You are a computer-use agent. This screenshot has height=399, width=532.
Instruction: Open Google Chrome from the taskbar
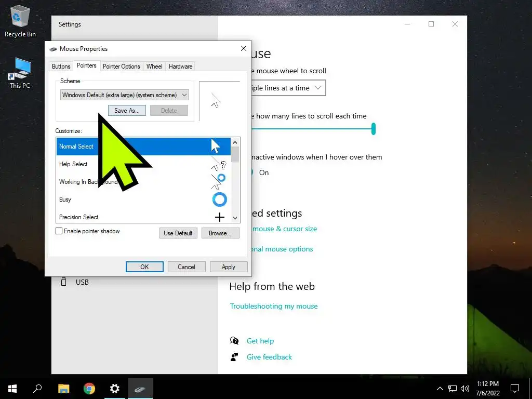point(89,389)
